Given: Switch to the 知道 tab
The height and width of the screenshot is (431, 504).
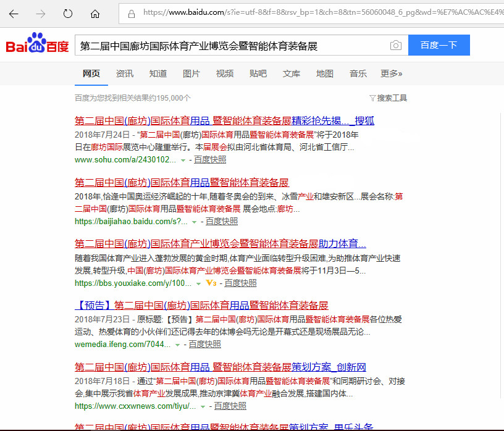Looking at the screenshot, I should (158, 73).
